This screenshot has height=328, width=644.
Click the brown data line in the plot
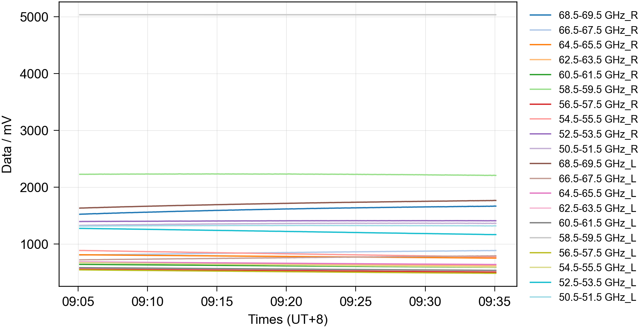point(286,203)
